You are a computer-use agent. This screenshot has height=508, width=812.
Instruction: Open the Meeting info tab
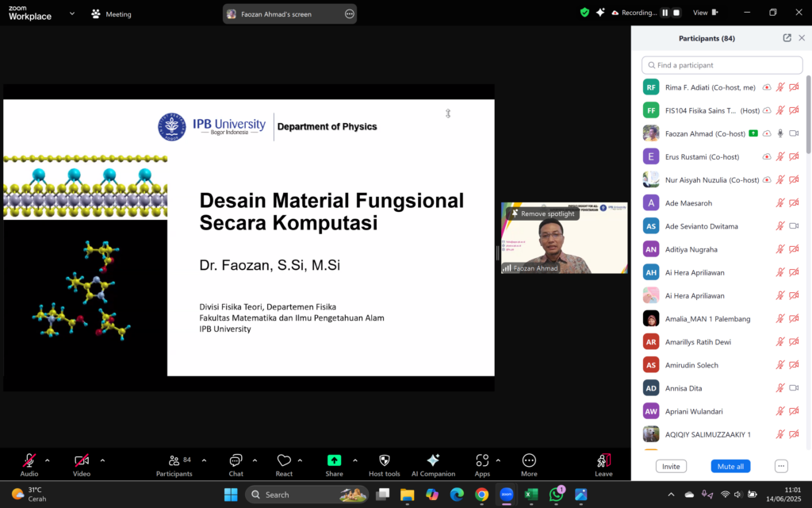(x=112, y=13)
